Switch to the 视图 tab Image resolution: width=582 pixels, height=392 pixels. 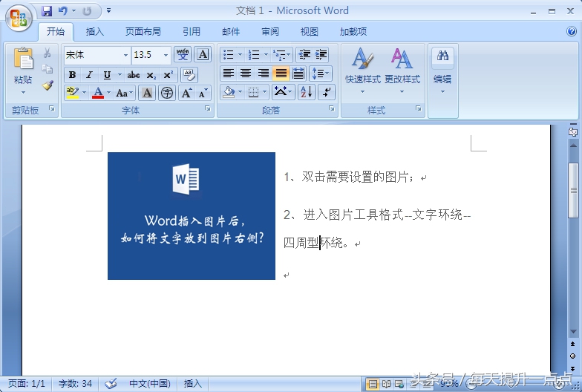(309, 31)
